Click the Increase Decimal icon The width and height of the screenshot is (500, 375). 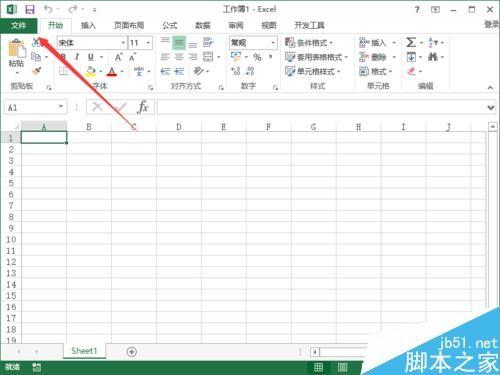pyautogui.click(x=236, y=71)
